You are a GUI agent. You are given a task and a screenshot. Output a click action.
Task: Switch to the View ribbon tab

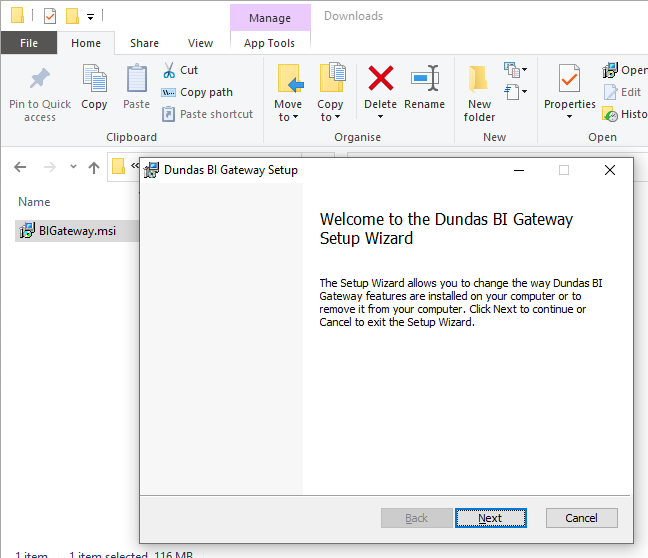(200, 43)
